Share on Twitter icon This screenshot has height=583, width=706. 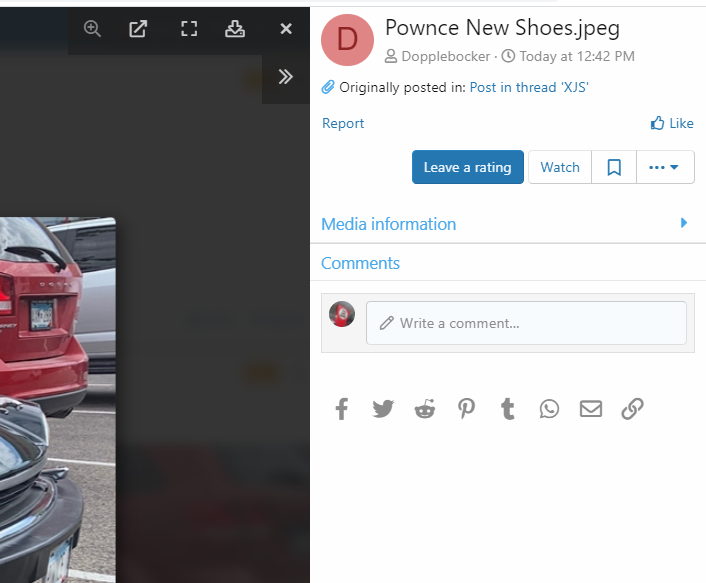pos(383,408)
